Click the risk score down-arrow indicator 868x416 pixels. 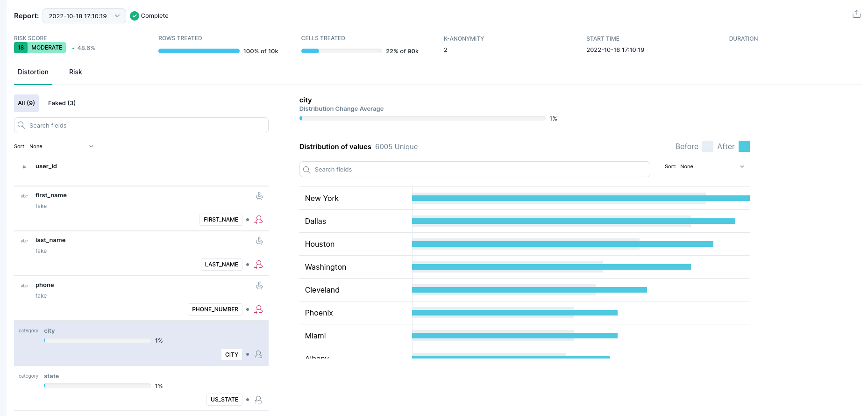(73, 48)
